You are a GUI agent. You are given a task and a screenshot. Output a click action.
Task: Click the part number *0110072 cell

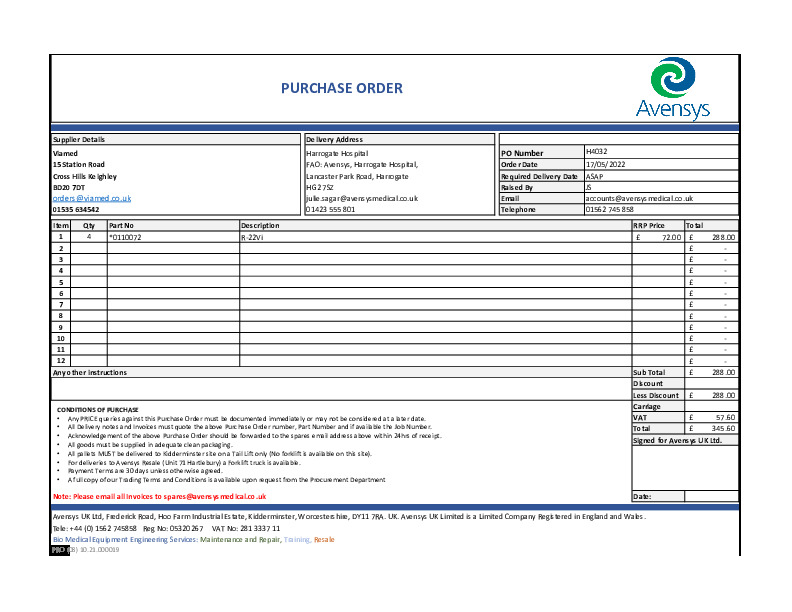click(x=172, y=237)
